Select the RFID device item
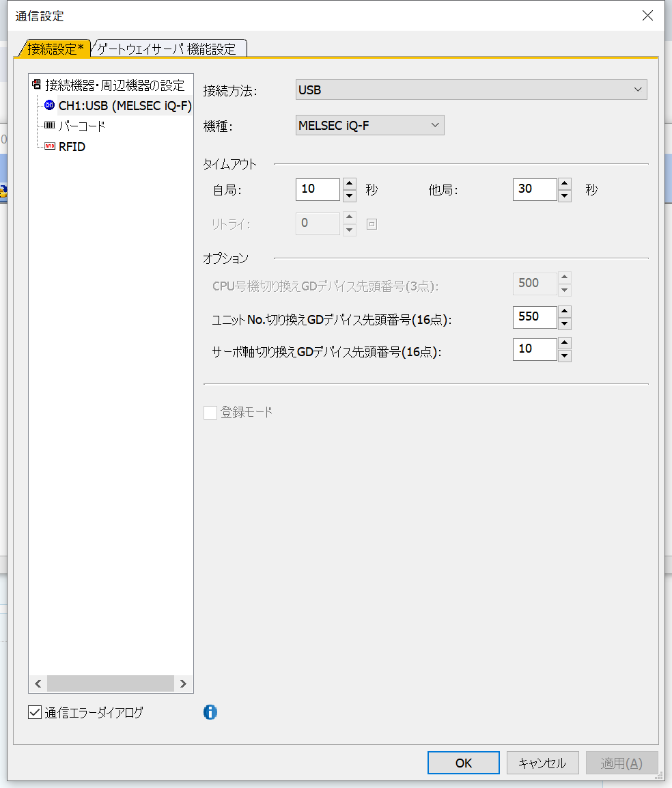The image size is (672, 788). point(72,146)
